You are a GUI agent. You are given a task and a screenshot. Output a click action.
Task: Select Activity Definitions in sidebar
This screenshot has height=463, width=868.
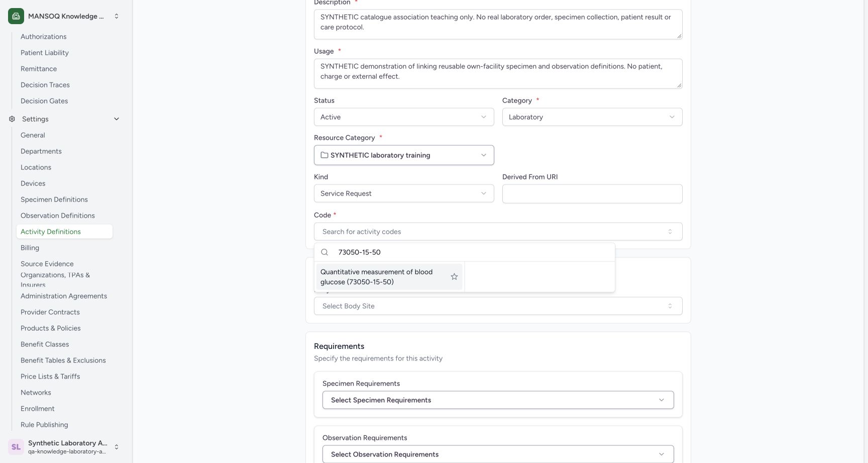64,232
